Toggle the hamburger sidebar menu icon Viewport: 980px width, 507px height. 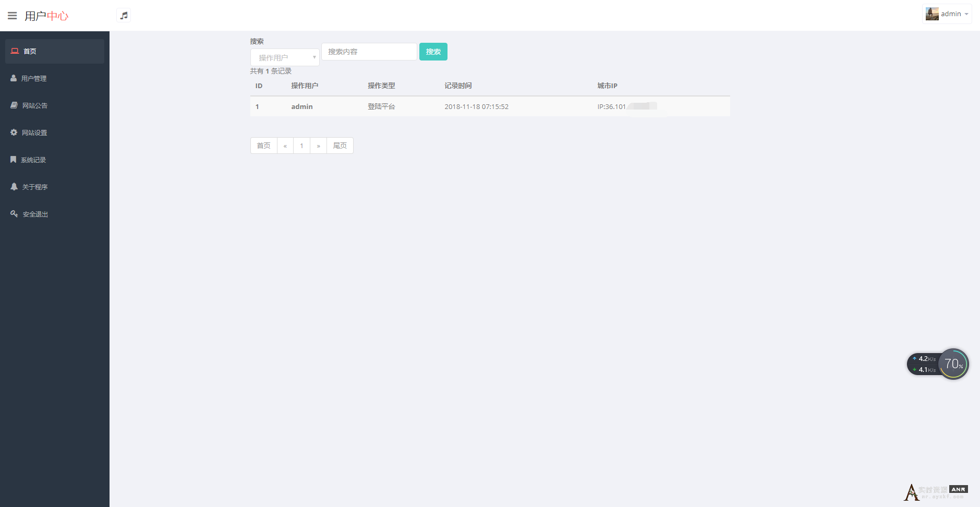click(x=12, y=16)
